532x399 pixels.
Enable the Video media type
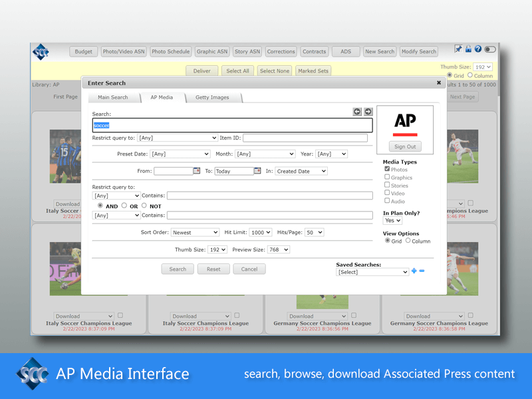click(x=387, y=192)
